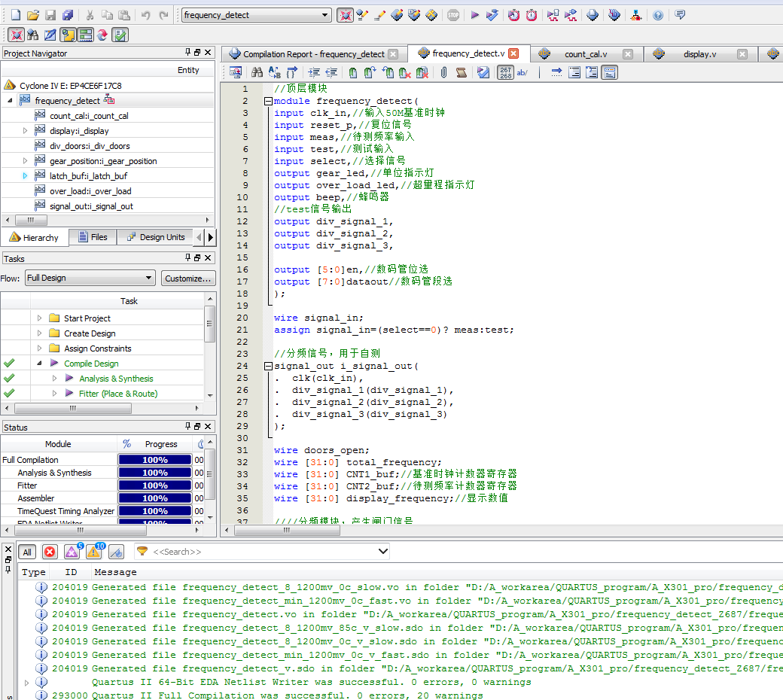Open the Chip Planner icon
The image size is (783, 700).
point(431,15)
